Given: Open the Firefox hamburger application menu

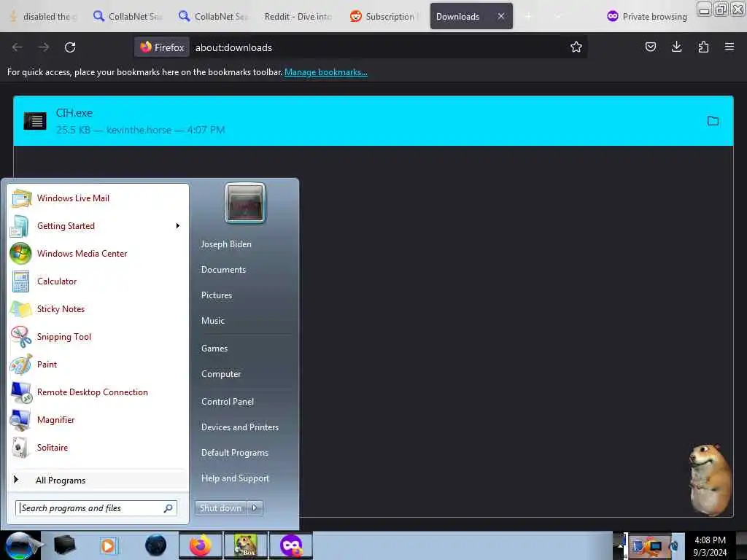Looking at the screenshot, I should click(x=729, y=47).
